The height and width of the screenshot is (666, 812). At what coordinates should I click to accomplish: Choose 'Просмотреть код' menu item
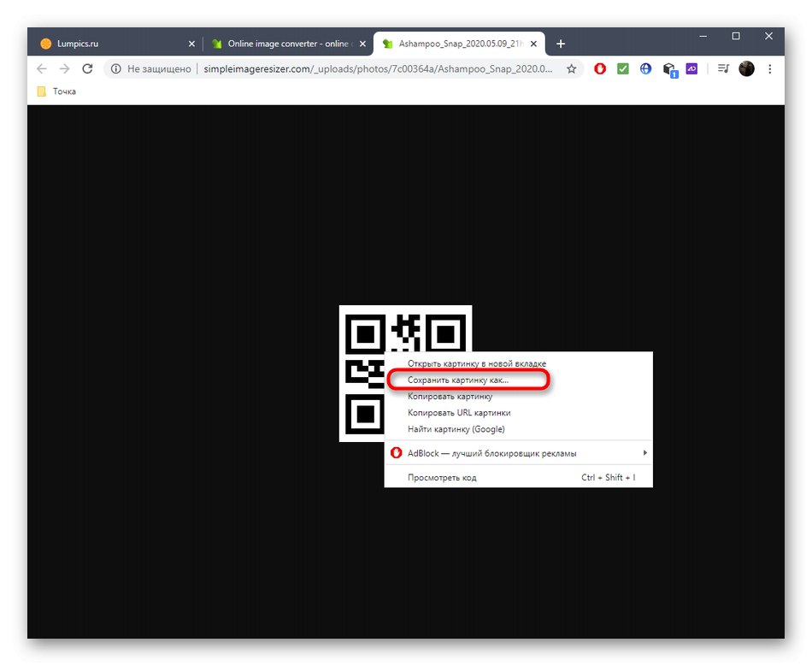[518, 478]
